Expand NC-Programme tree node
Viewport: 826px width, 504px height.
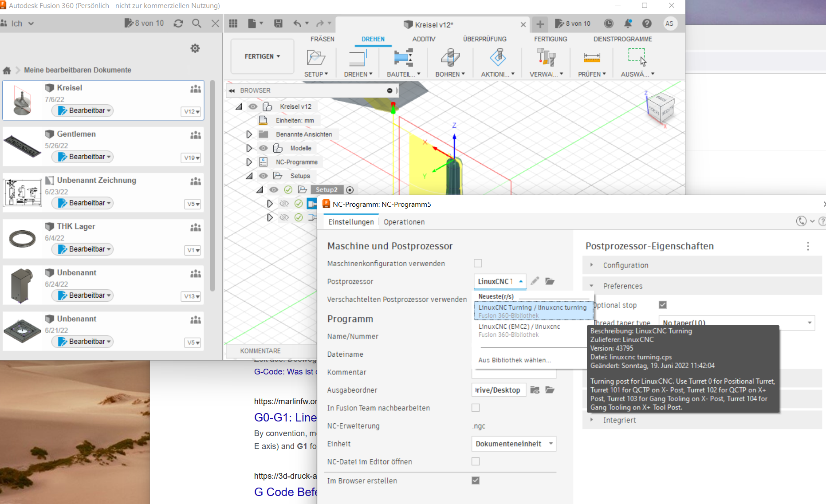coord(249,162)
